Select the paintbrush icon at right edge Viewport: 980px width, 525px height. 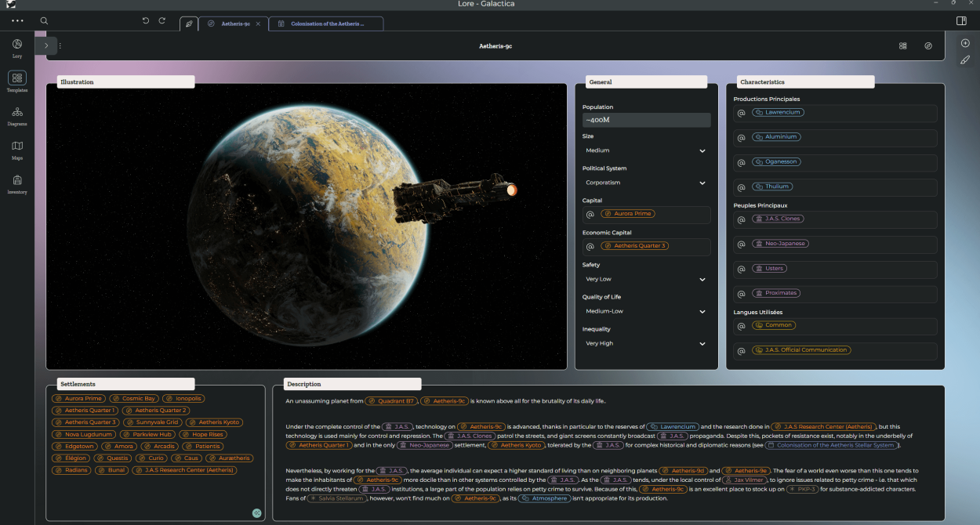pyautogui.click(x=965, y=60)
